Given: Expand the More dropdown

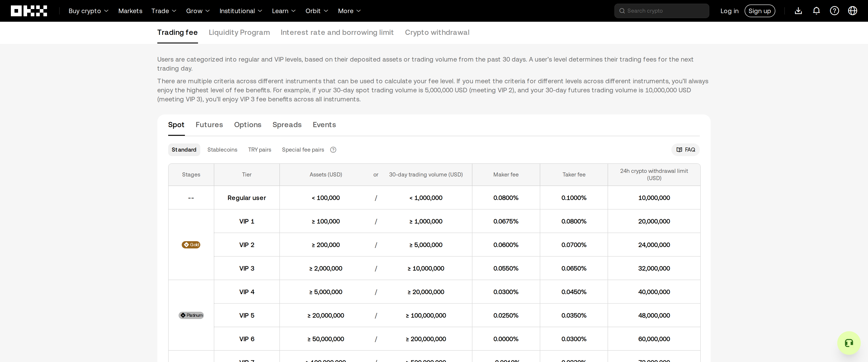Looking at the screenshot, I should coord(349,11).
